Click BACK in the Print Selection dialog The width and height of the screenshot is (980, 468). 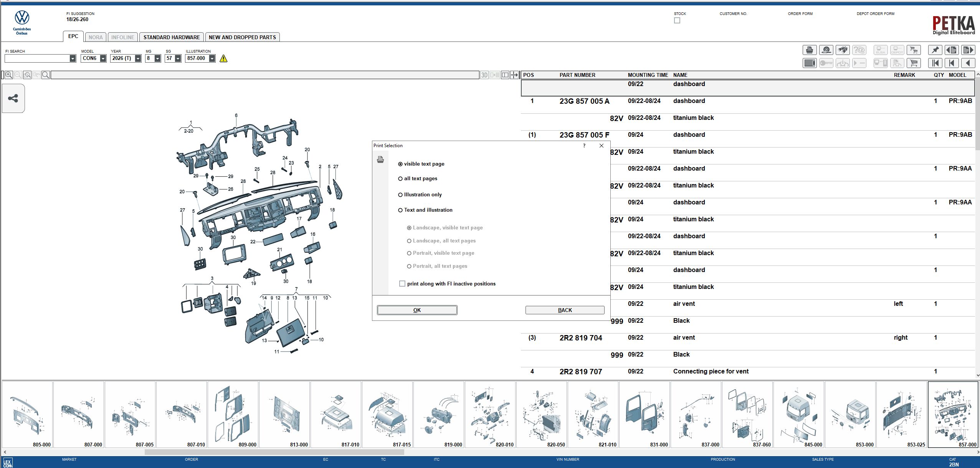pyautogui.click(x=564, y=310)
